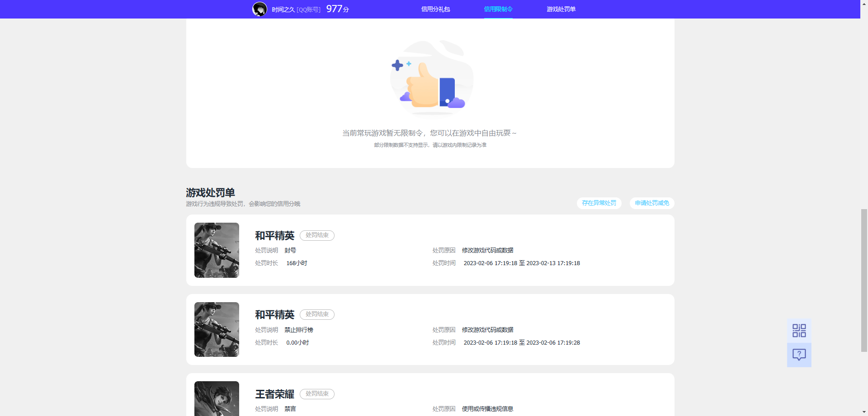This screenshot has height=416, width=868.
Task: Open the feedback help icon
Action: pos(799,355)
